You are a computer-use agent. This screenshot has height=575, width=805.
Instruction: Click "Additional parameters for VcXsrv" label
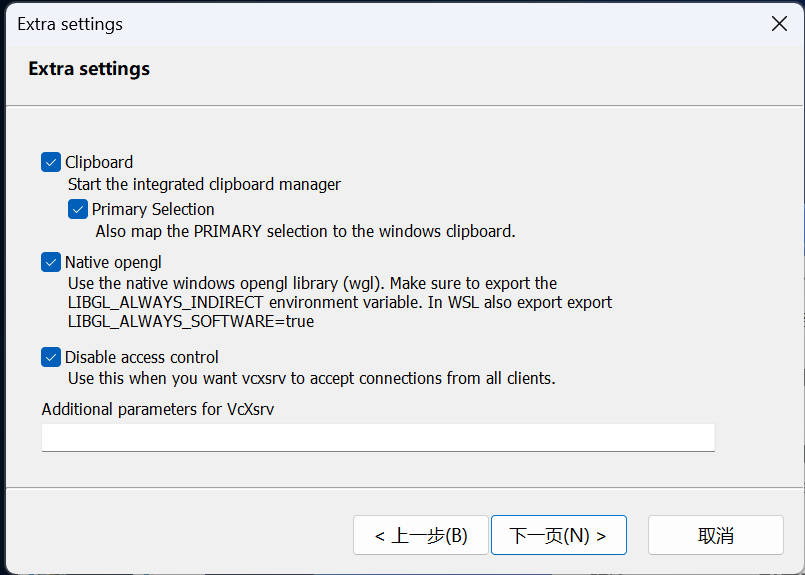[x=157, y=410]
